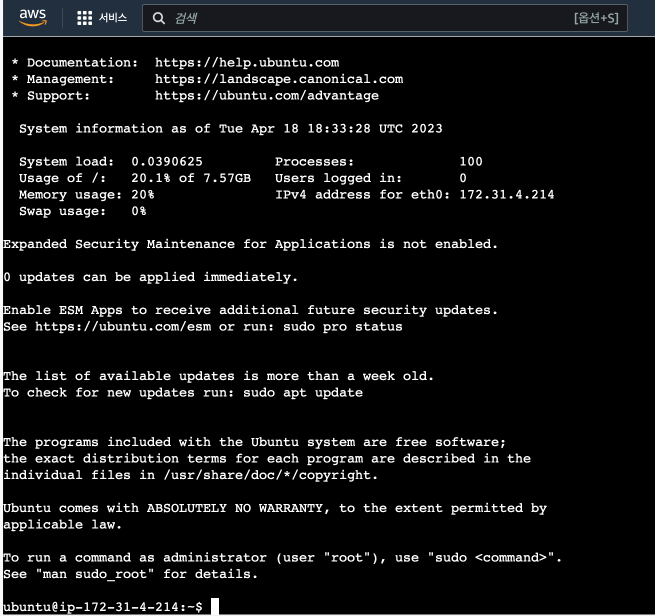Open the 서비스 menu label
The height and width of the screenshot is (616, 655).
point(113,18)
